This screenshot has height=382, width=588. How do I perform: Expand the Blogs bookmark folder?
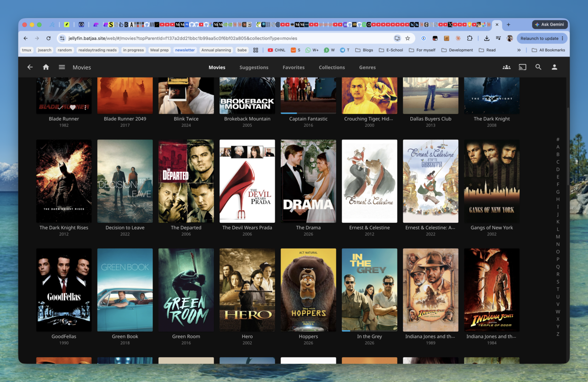click(x=363, y=50)
